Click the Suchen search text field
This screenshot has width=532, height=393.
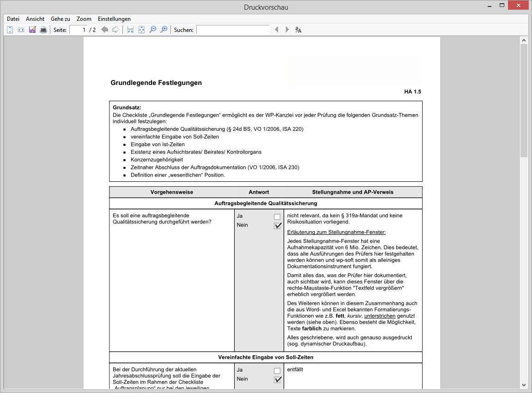233,30
